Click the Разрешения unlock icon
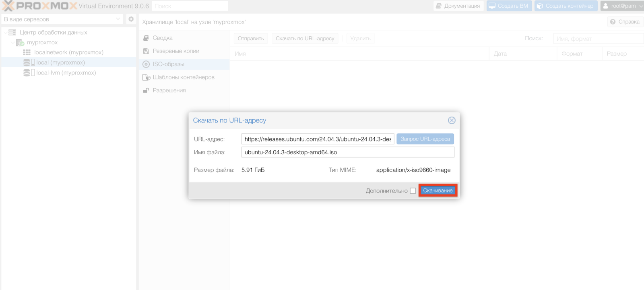644x290 pixels. pos(146,90)
